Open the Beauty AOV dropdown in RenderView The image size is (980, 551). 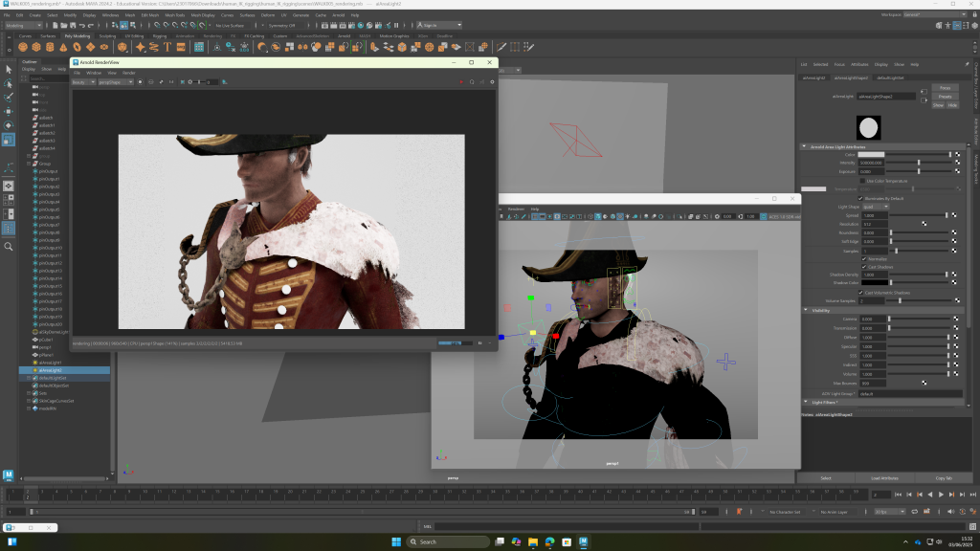(83, 82)
